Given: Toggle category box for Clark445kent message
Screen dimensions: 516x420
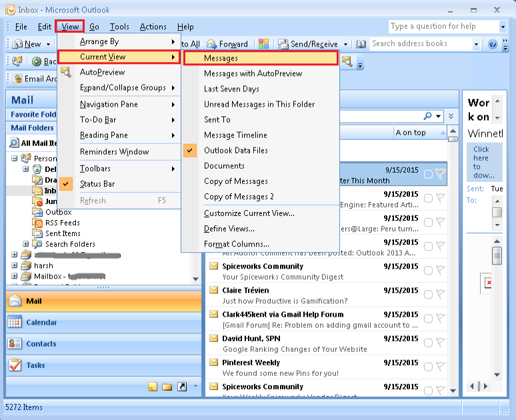Looking at the screenshot, I should 428,318.
